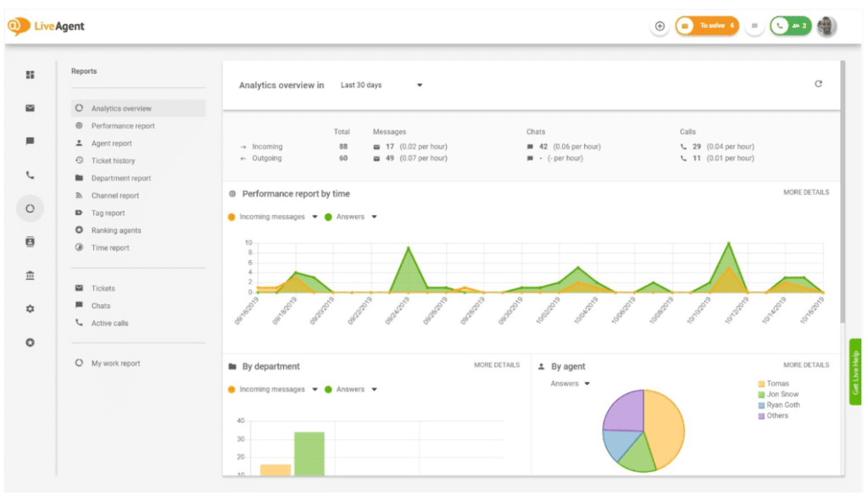Click the To solve tickets button
Image resolution: width=868 pixels, height=495 pixels.
pos(707,26)
